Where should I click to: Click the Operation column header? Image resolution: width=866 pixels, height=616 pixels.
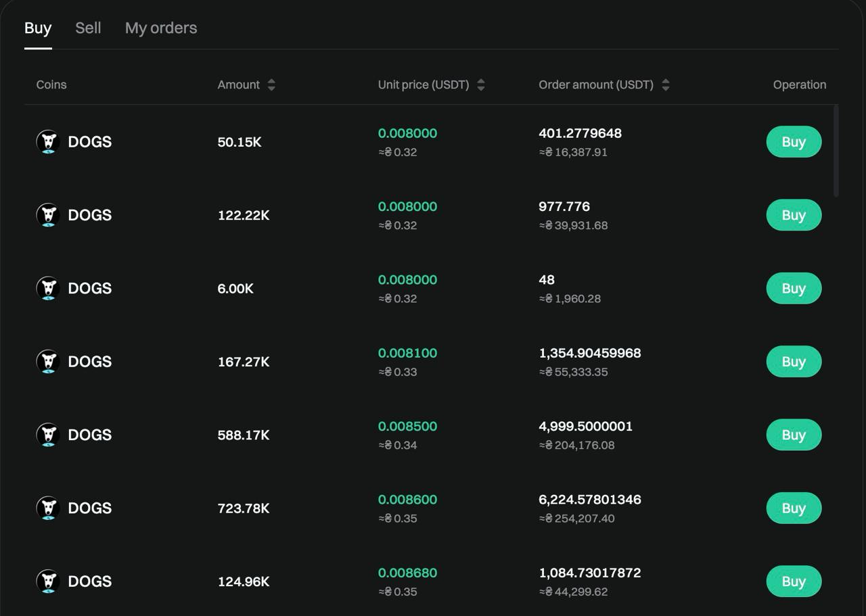800,85
